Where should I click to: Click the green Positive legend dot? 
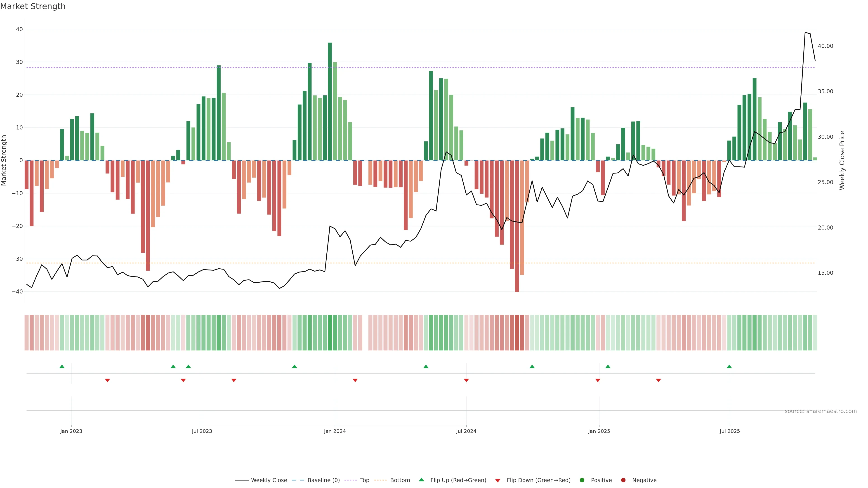tap(582, 480)
